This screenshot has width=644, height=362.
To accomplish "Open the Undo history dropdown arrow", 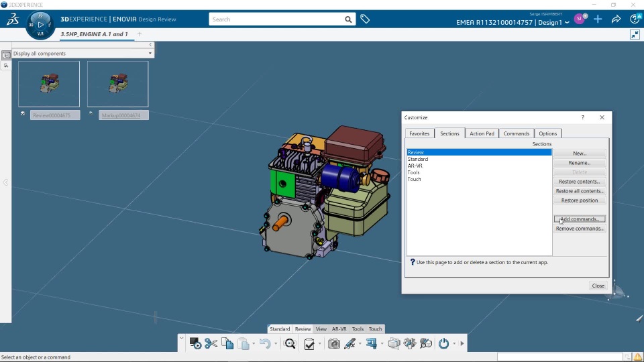I will coord(275,343).
